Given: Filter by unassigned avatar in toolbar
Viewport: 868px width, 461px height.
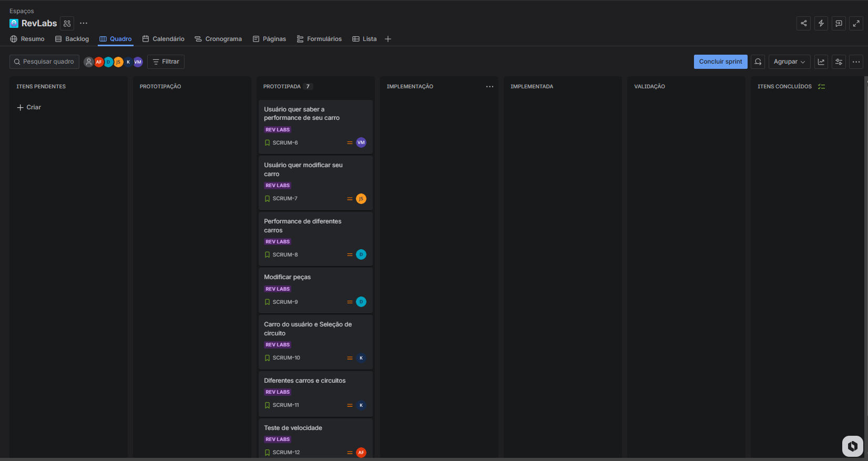Looking at the screenshot, I should click(x=89, y=62).
